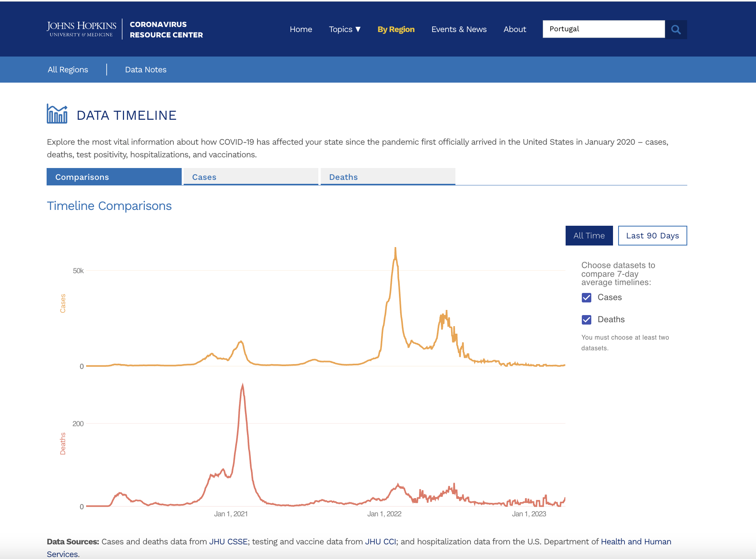
Task: Click the By Region navigation item
Action: tap(396, 29)
